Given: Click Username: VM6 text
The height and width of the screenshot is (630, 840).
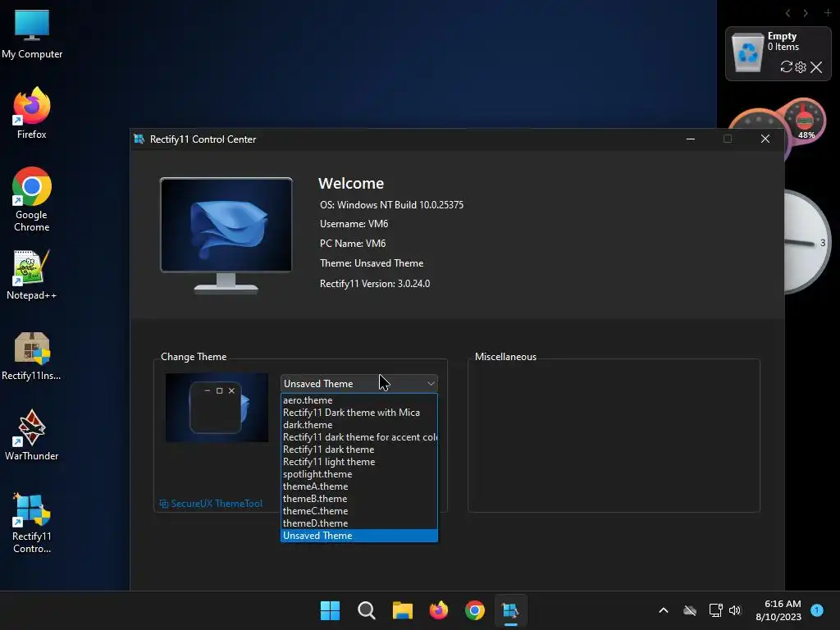Looking at the screenshot, I should click(354, 224).
